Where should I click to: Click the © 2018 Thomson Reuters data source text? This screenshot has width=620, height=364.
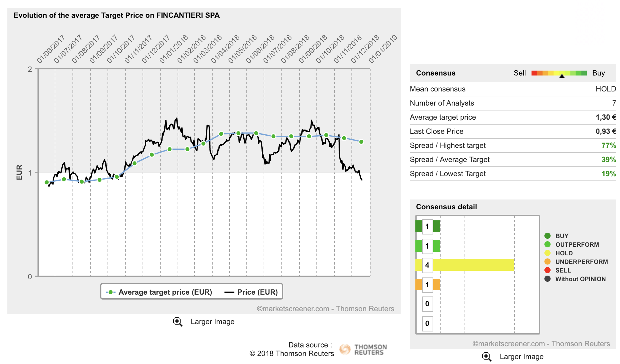tap(292, 354)
